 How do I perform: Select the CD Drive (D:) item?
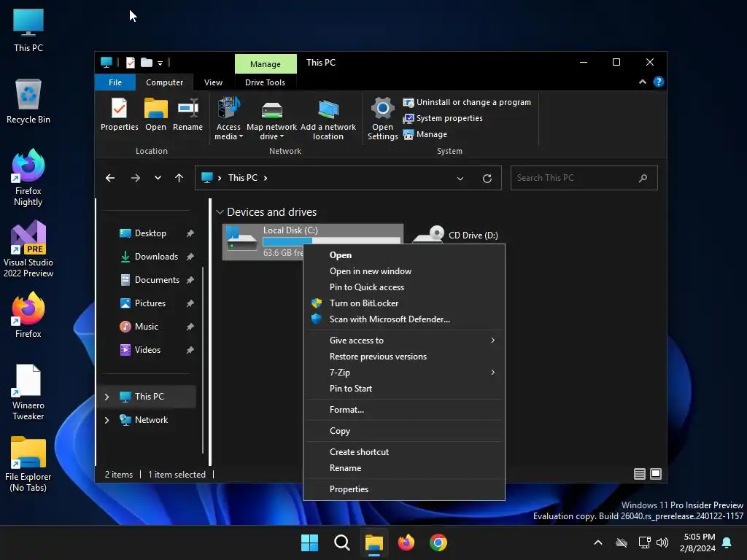click(455, 235)
